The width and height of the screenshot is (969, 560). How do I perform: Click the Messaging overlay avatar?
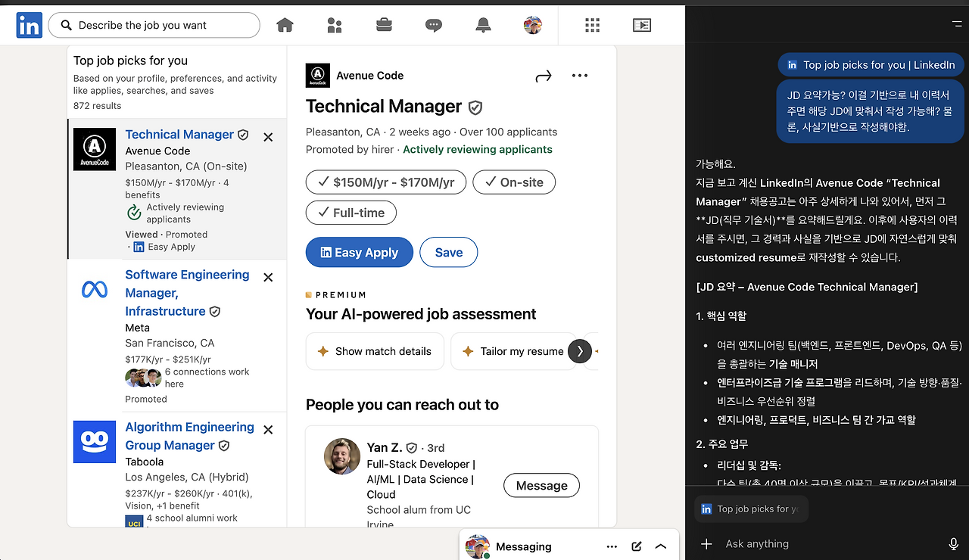478,546
